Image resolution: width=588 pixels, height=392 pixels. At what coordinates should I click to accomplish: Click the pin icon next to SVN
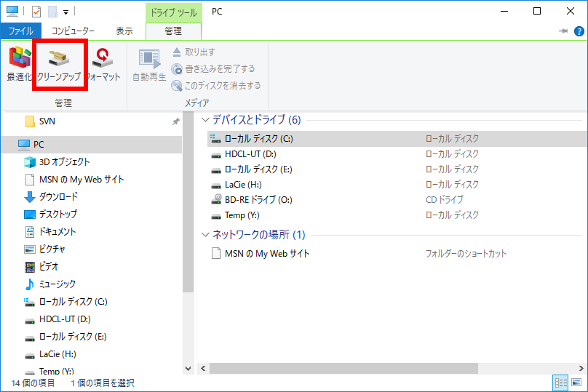pos(176,121)
